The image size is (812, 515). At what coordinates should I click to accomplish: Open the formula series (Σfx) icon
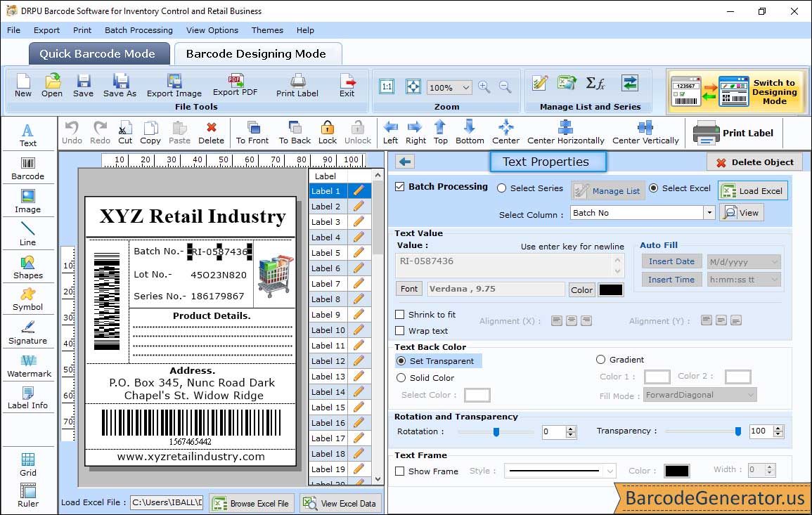(x=595, y=83)
